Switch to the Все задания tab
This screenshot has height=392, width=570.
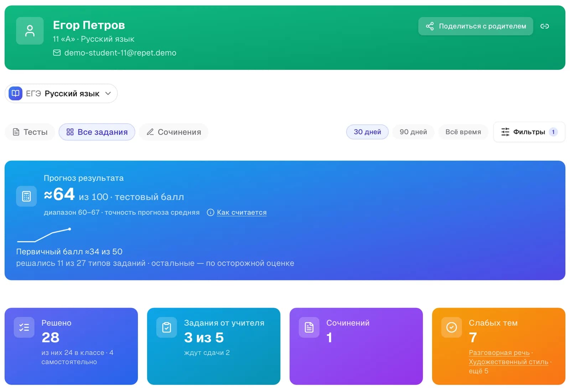click(97, 132)
